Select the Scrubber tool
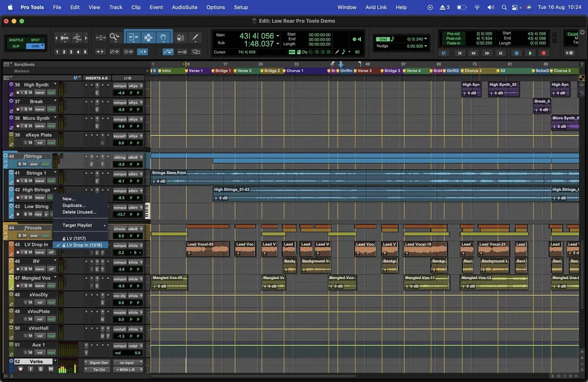Screen dimensions: 588x382 (x=179, y=36)
